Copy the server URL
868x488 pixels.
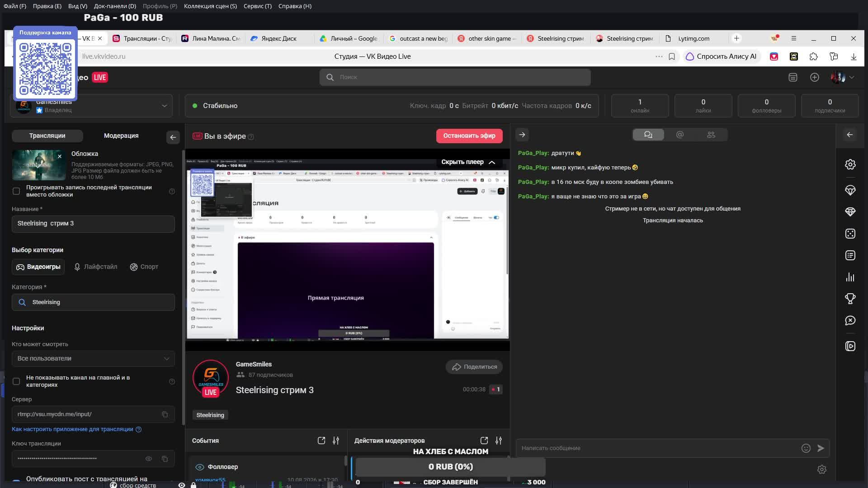(x=165, y=414)
